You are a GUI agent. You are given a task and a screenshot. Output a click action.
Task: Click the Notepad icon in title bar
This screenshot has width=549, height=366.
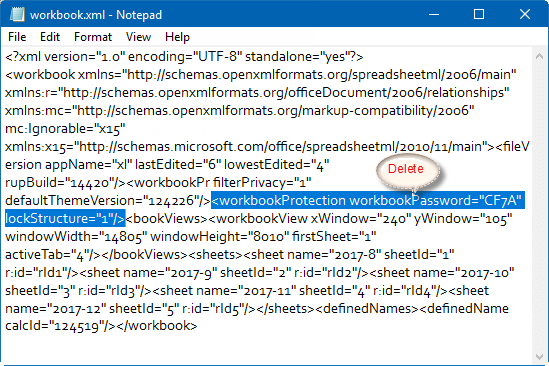coord(18,15)
